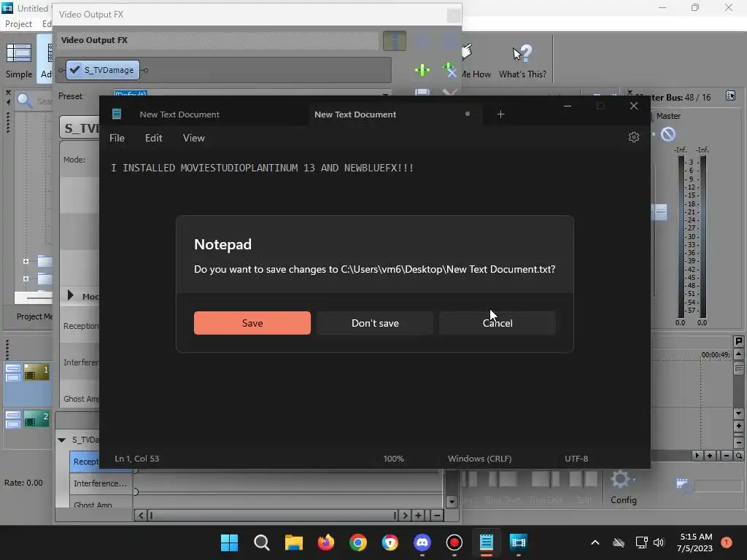This screenshot has height=560, width=747.
Task: Launch Firefox from the taskbar
Action: coord(326,542)
